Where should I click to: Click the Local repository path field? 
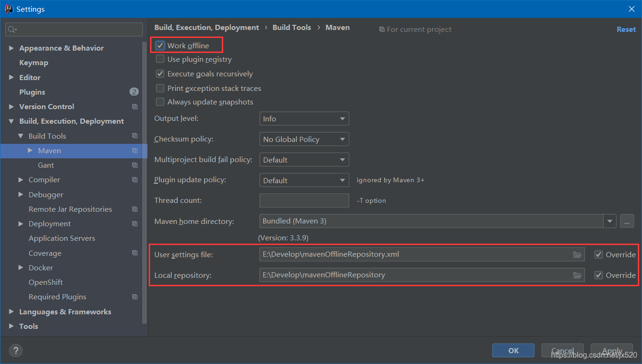click(x=422, y=275)
